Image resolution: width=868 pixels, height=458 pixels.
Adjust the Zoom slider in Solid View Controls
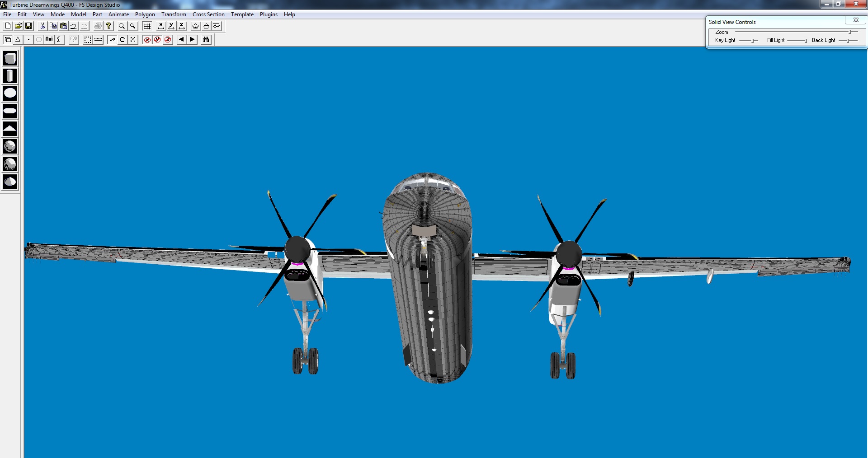796,32
